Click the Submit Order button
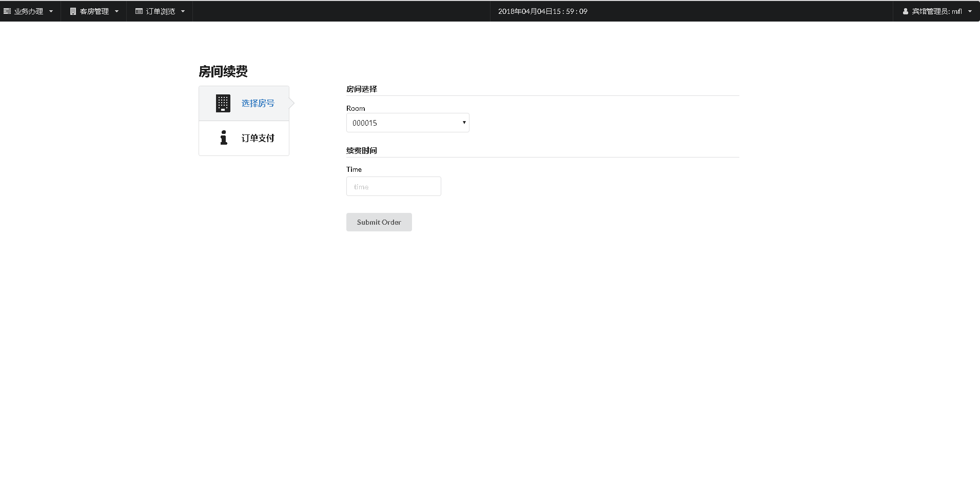 coord(379,222)
